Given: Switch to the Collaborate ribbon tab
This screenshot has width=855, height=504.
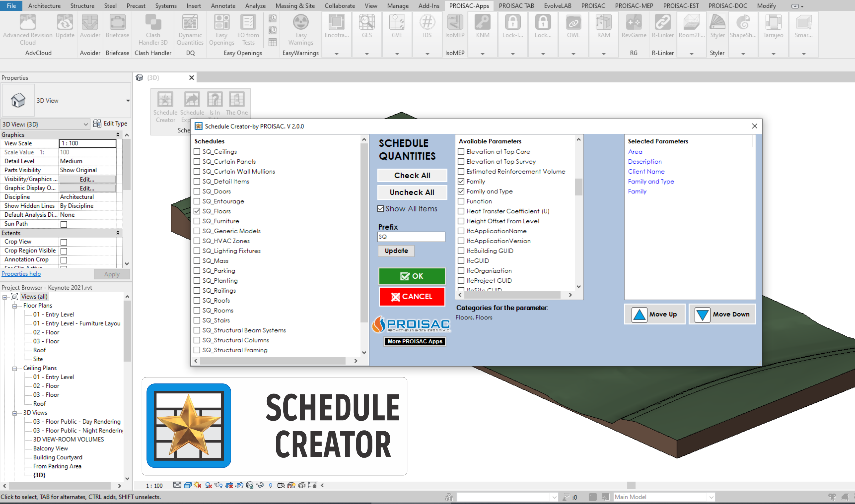Looking at the screenshot, I should tap(340, 6).
